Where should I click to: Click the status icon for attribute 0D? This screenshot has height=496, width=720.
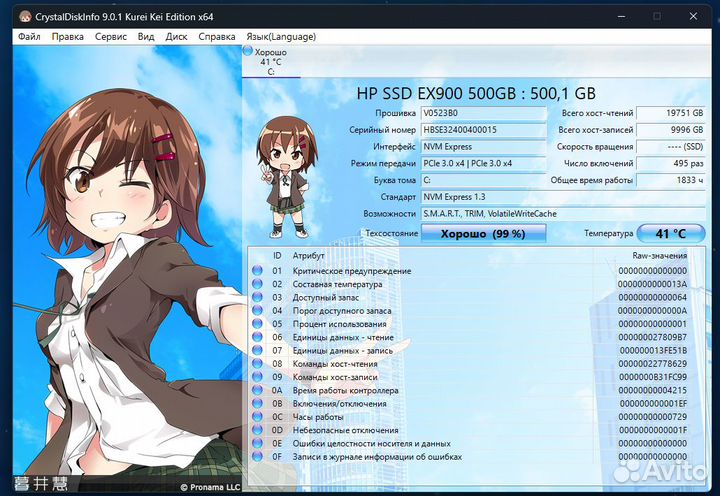point(257,430)
